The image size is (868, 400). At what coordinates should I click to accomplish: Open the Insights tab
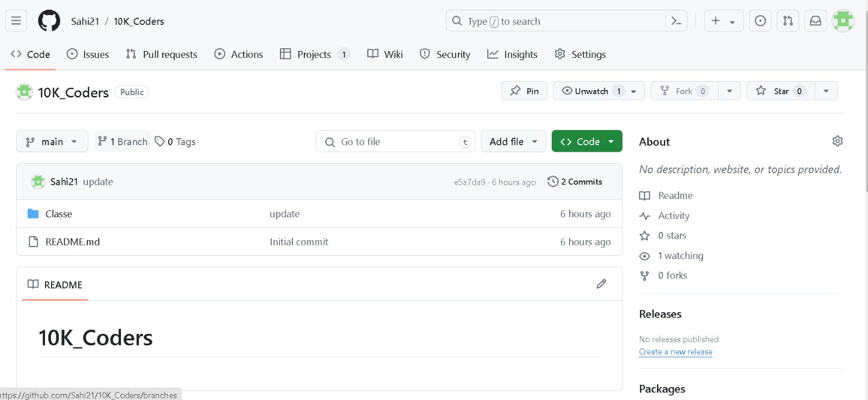[512, 54]
